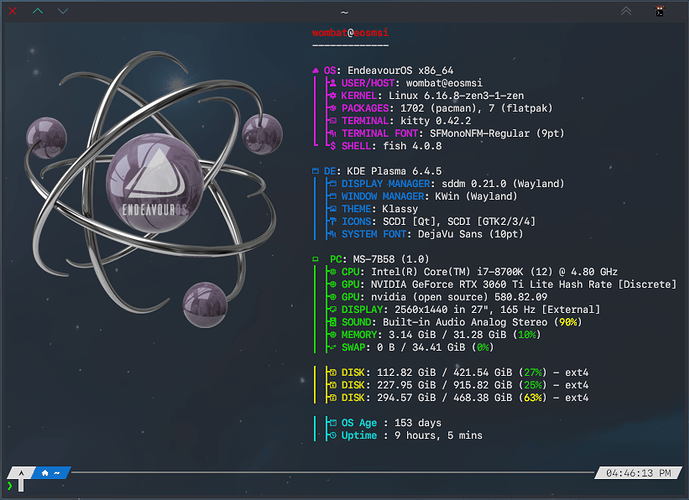Click the double-chevron button in title bar

626,11
